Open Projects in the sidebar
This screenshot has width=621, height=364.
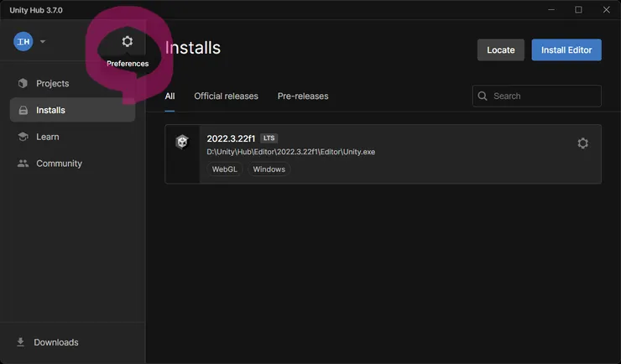72,84
